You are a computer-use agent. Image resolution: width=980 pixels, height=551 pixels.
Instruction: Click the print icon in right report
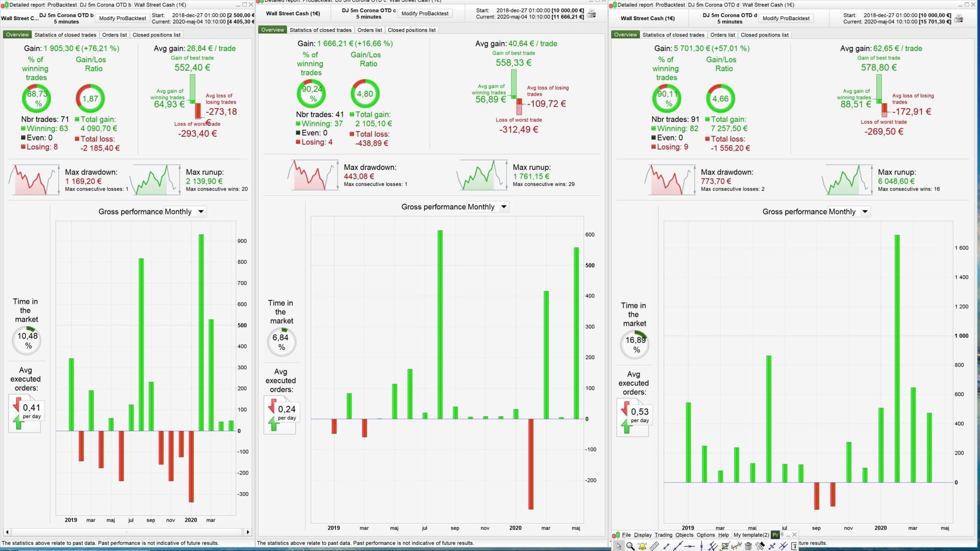(959, 18)
